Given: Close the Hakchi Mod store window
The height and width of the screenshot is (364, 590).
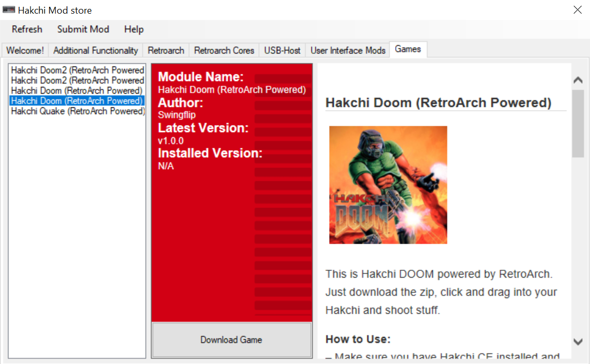Looking at the screenshot, I should click(x=577, y=10).
